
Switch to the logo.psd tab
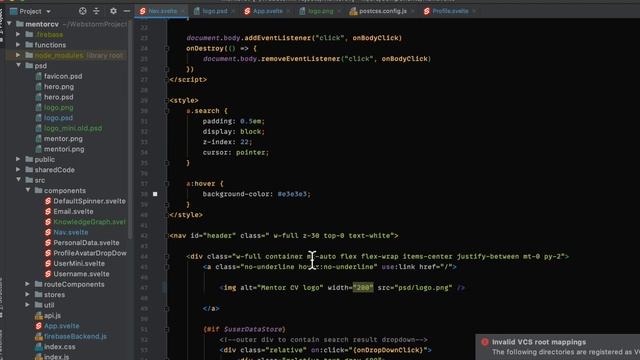[215, 11]
